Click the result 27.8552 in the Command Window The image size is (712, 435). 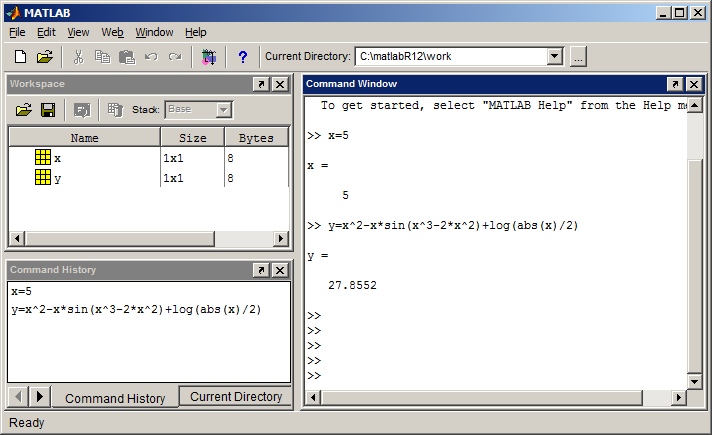click(x=352, y=285)
